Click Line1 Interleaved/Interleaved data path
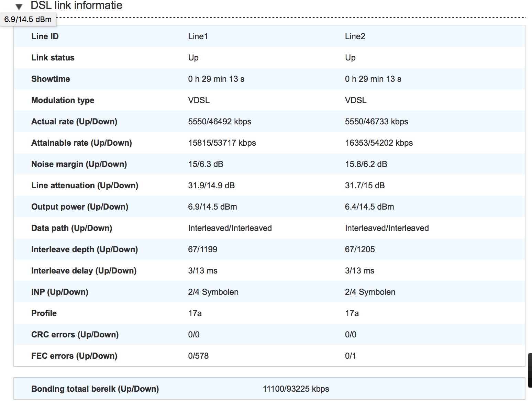Image resolution: width=532 pixels, height=413 pixels. [230, 228]
